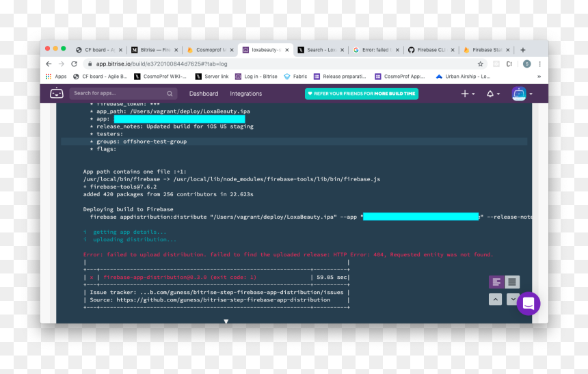The height and width of the screenshot is (374, 588).
Task: Bookmark this page with the star icon
Action: click(481, 64)
